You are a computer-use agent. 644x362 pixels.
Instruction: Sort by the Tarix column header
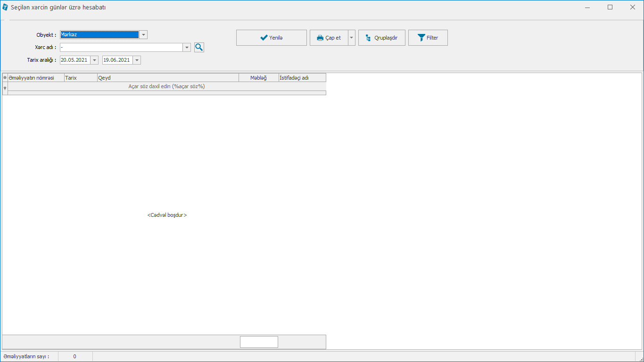80,78
